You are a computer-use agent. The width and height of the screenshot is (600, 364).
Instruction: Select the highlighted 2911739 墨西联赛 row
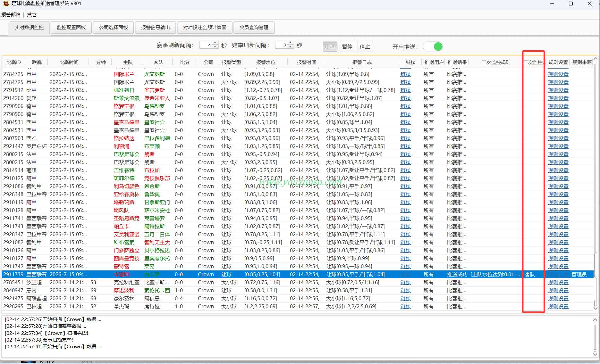(x=298, y=275)
